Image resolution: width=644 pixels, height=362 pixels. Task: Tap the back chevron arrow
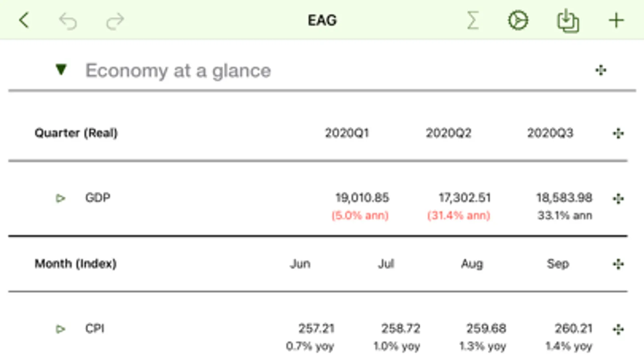click(24, 20)
